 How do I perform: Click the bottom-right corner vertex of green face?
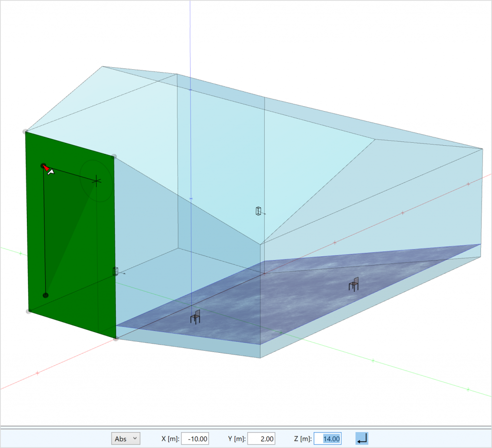coord(116,339)
